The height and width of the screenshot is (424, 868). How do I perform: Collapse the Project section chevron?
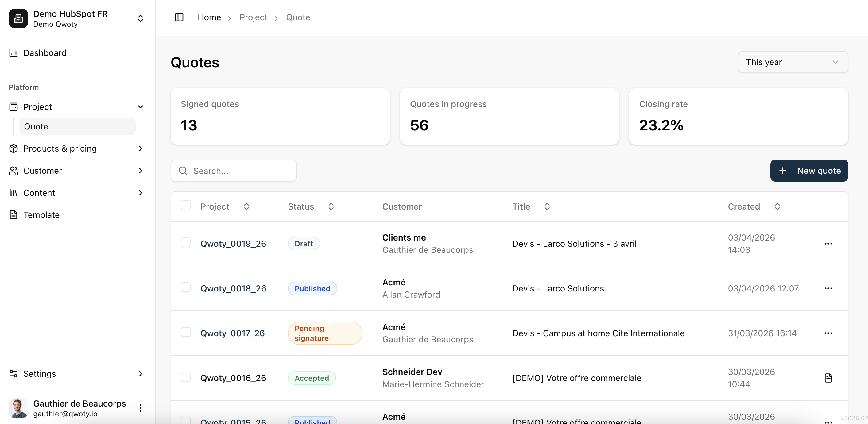(141, 107)
